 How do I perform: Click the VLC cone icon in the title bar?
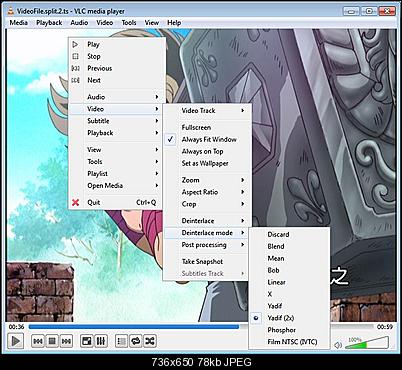(11, 11)
